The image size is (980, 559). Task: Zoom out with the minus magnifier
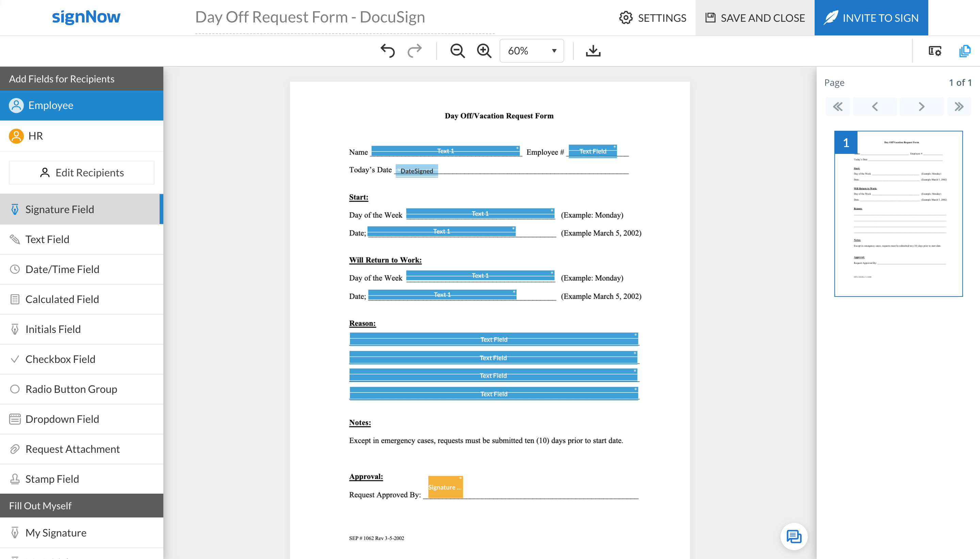(x=457, y=51)
